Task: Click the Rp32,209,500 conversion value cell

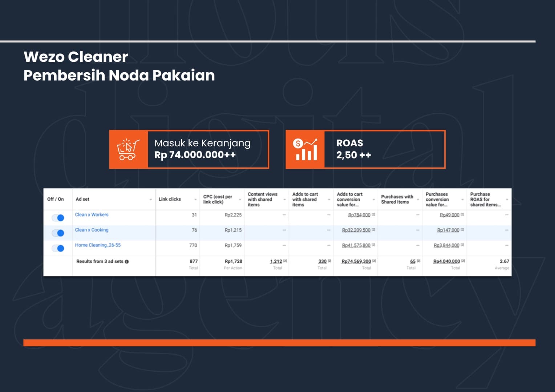Action: [x=356, y=230]
